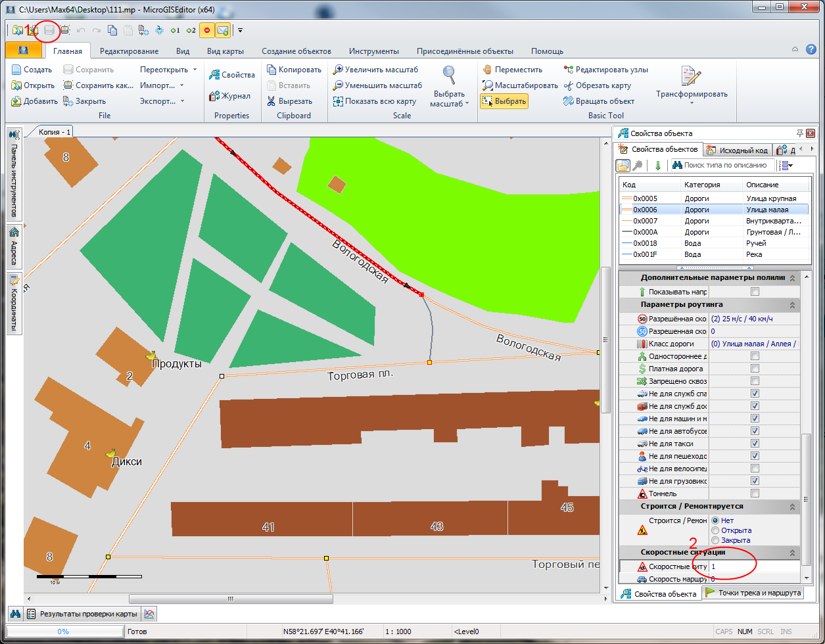Click the Cut scissors icon
Viewport: 825px width, 644px height.
(x=287, y=101)
